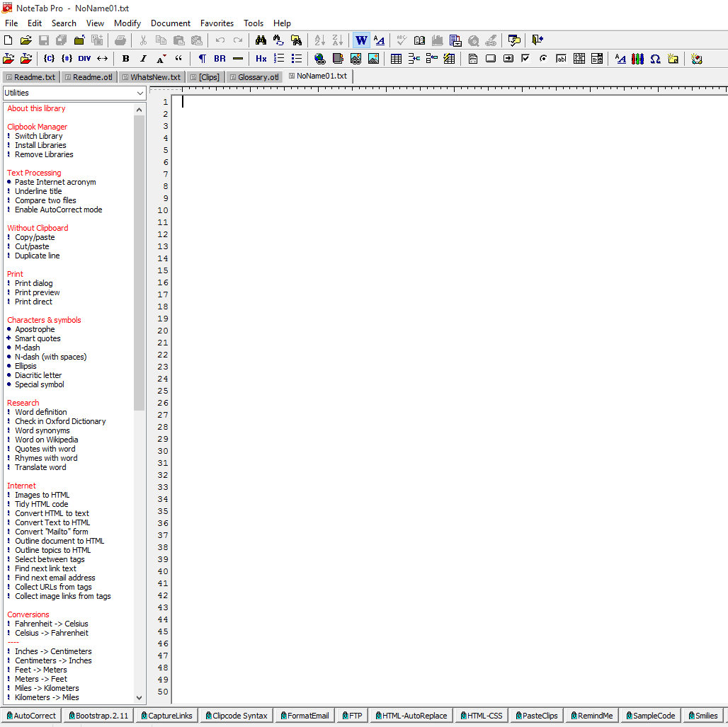Viewport: 728px width, 727px height.
Task: Open the Modify menu
Action: click(127, 23)
